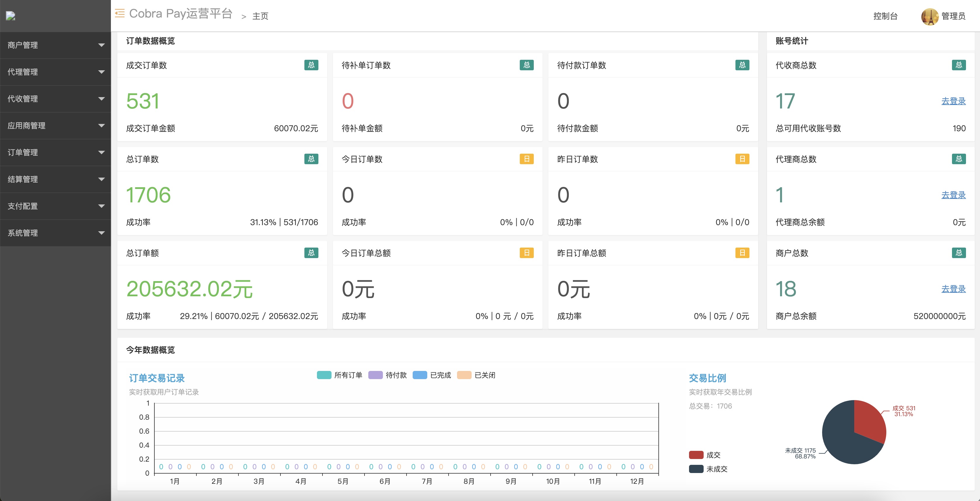Screen dimensions: 980x501
Task: Toggle 成交 slice in pie legend
Action: tap(705, 455)
